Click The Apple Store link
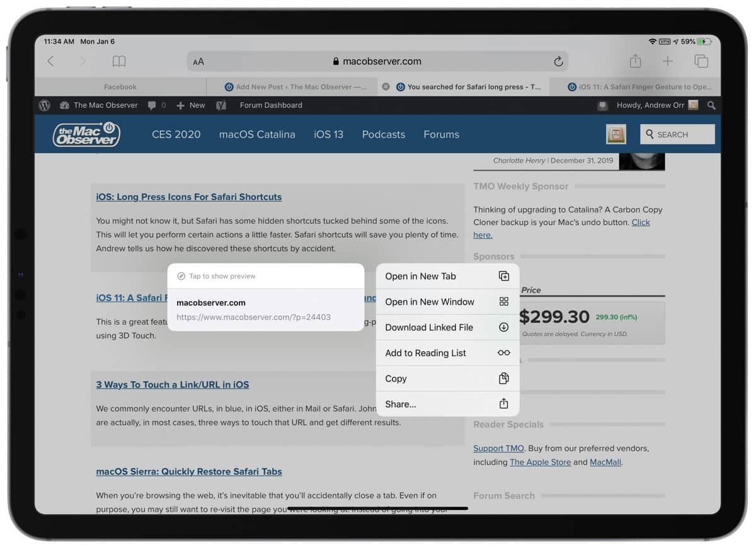Viewport: 756px width, 549px height. (x=540, y=462)
